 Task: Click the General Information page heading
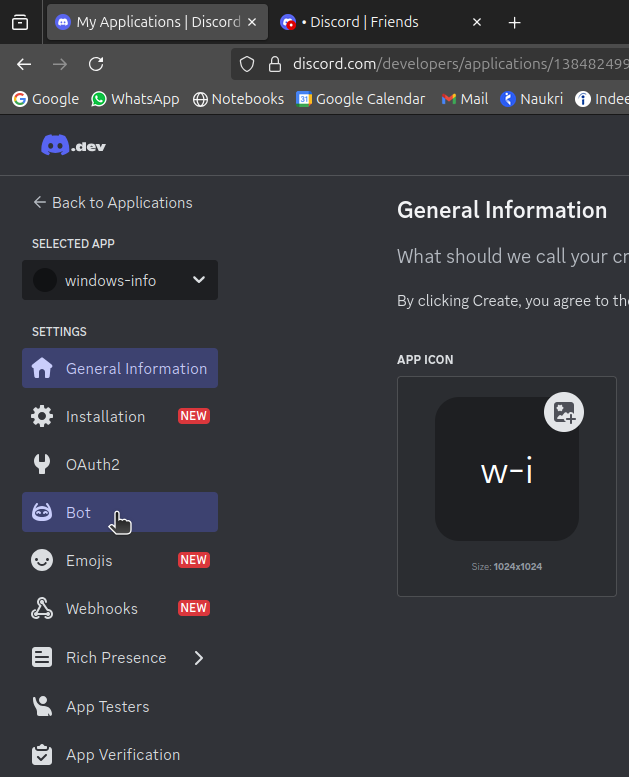pyautogui.click(x=502, y=210)
